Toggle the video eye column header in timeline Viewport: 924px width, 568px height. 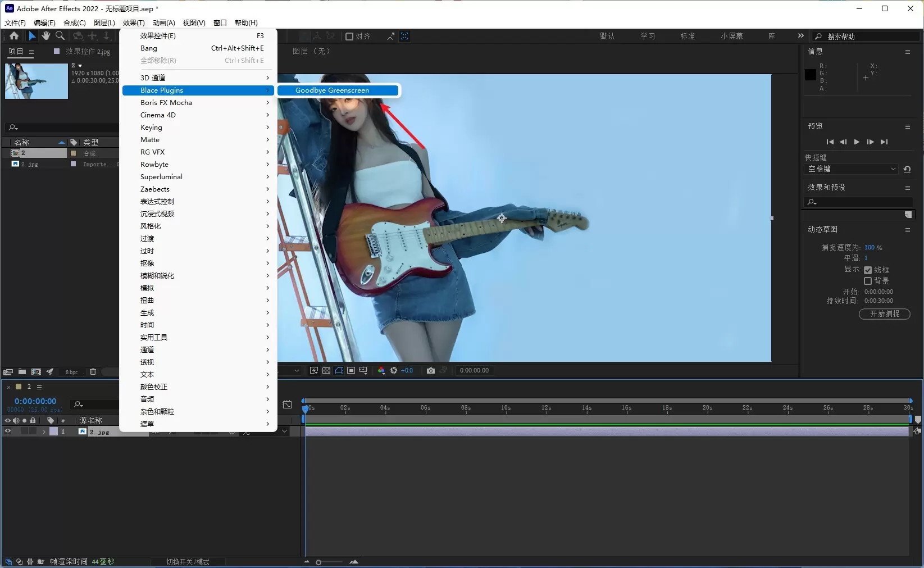[8, 420]
